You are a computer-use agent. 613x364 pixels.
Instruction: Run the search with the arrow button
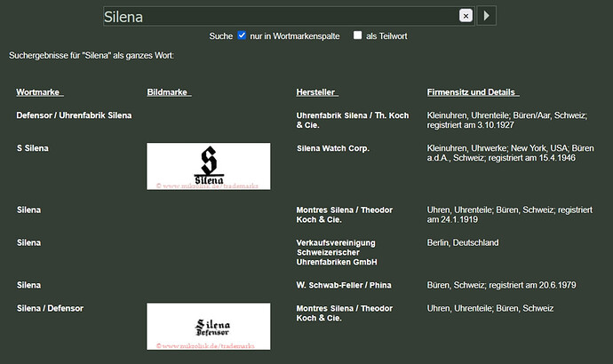[x=487, y=16]
